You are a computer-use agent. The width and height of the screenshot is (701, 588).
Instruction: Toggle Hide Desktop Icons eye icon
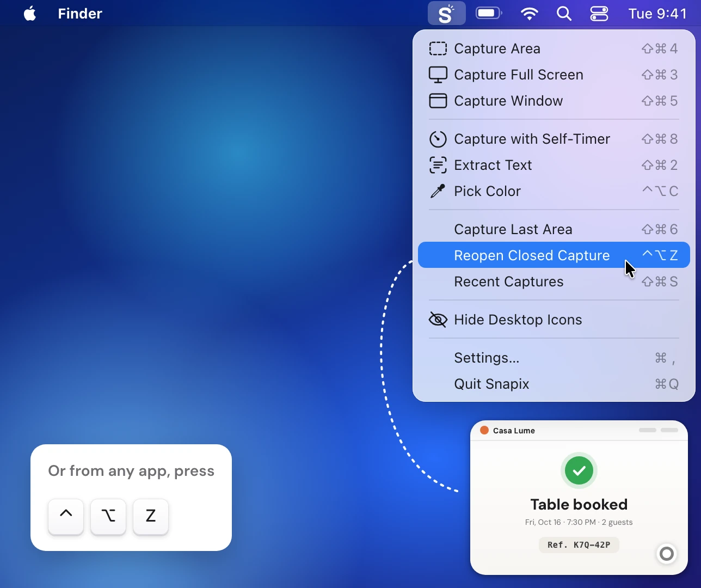coord(438,320)
